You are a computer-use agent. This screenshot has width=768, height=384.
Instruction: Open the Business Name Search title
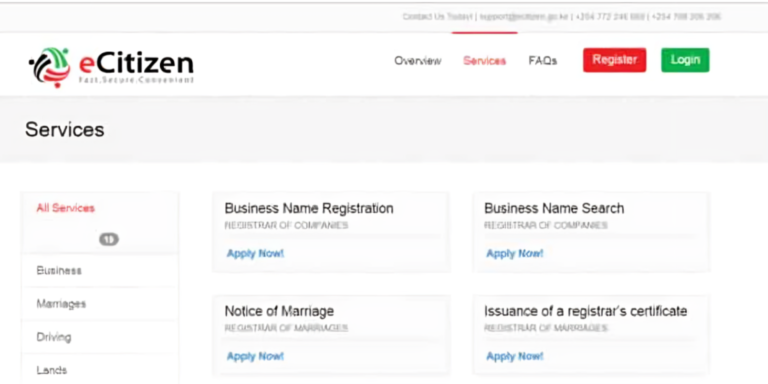pos(554,208)
